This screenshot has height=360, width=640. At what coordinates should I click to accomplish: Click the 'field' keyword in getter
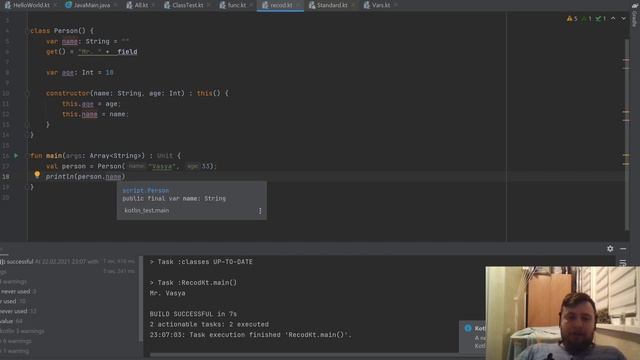127,51
